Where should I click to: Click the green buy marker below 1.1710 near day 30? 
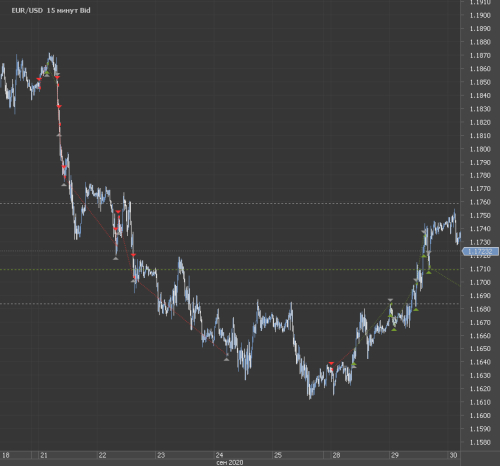429,272
